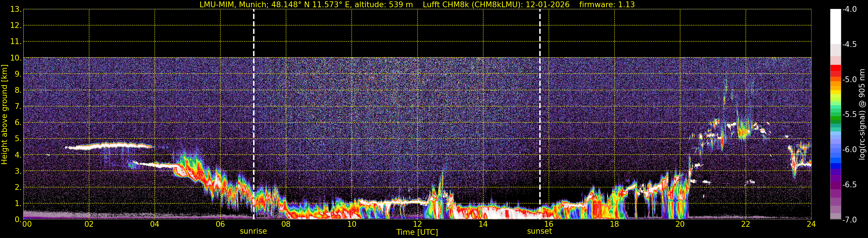The width and height of the screenshot is (868, 238).
Task: Click the "24" time axis tick label
Action: [x=811, y=224]
